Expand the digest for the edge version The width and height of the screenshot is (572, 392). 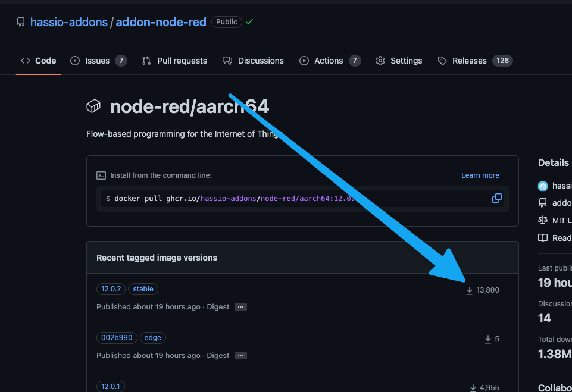click(x=240, y=355)
